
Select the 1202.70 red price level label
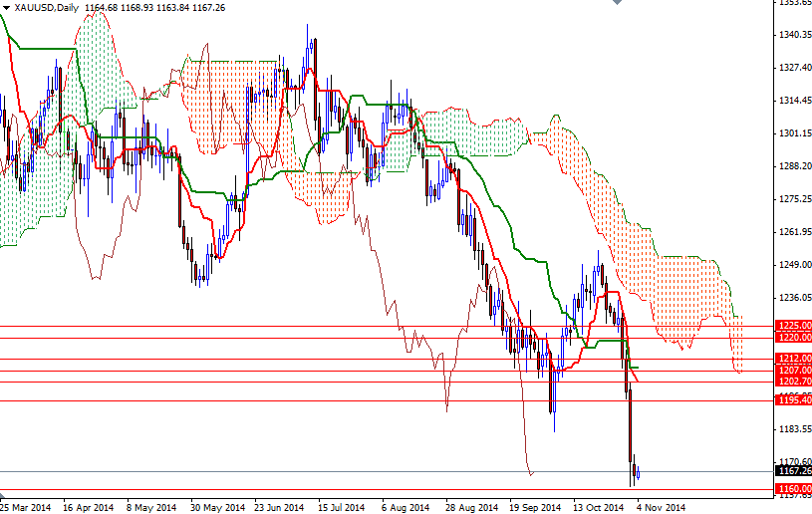pyautogui.click(x=792, y=382)
